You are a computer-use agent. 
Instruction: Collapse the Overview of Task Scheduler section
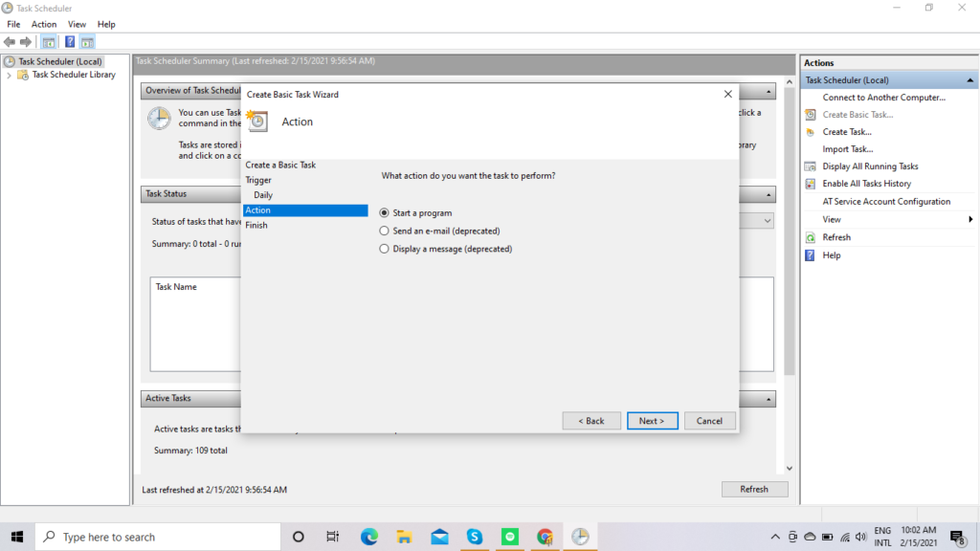pos(768,91)
